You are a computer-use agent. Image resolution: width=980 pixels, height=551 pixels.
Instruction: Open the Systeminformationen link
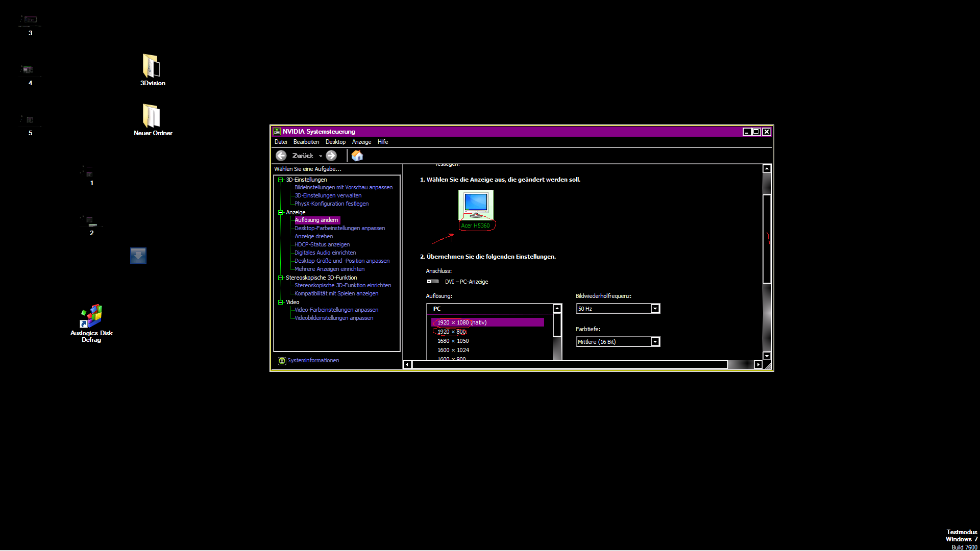coord(313,361)
